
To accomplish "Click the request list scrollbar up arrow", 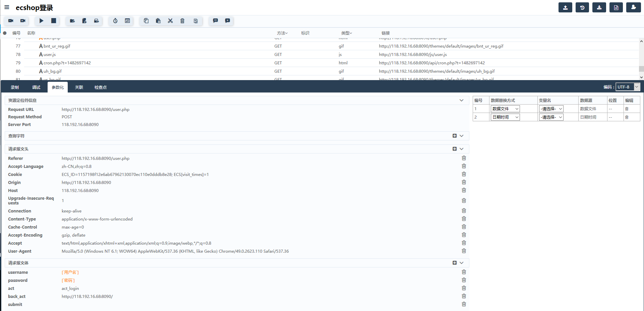I will pos(641,41).
